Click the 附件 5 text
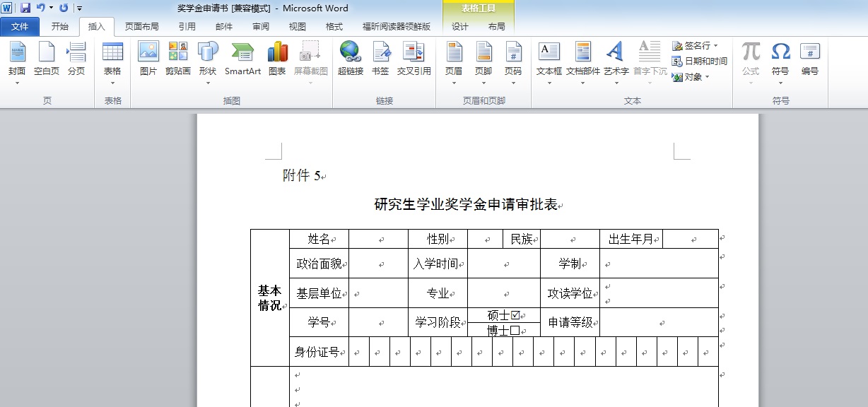This screenshot has width=868, height=407. tap(302, 176)
